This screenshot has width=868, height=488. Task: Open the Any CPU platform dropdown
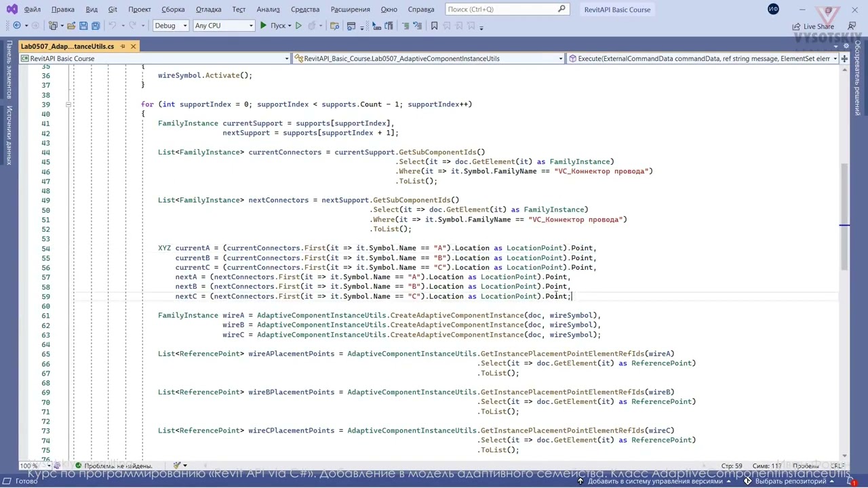pos(223,26)
